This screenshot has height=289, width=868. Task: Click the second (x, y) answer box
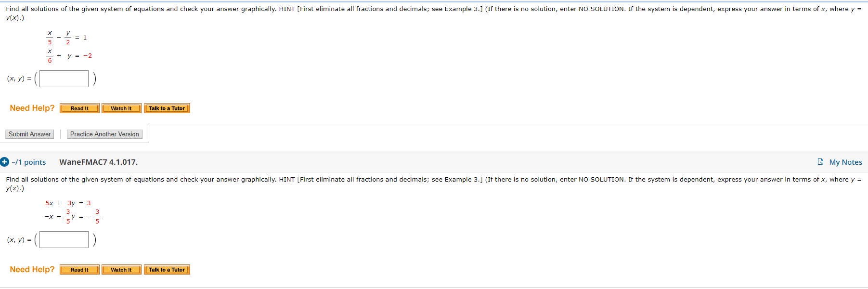[63, 239]
